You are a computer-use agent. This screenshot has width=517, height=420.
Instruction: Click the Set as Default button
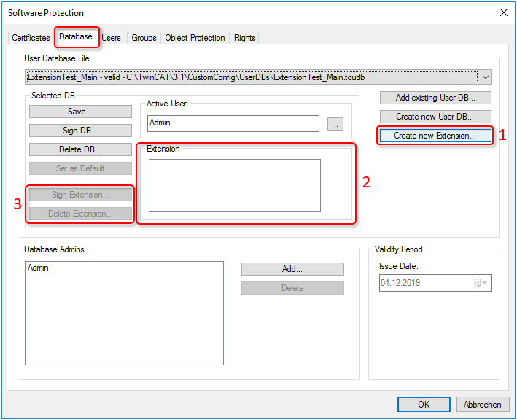(80, 168)
